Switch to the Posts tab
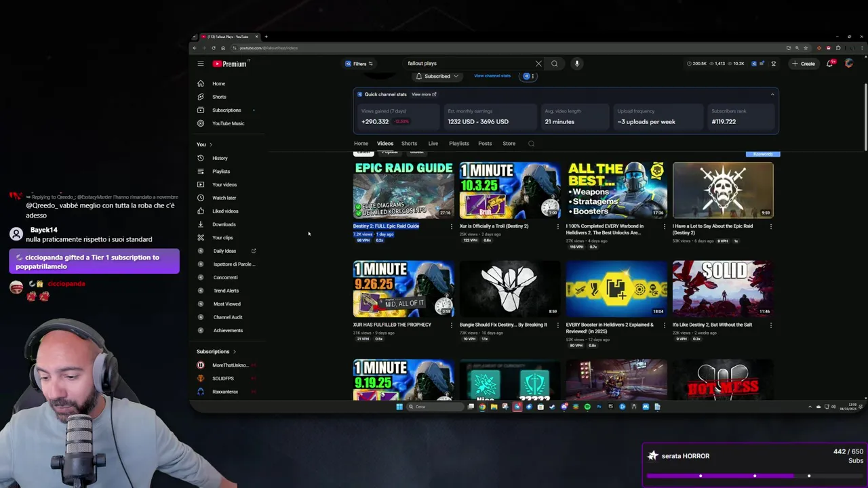868x488 pixels. (x=485, y=144)
